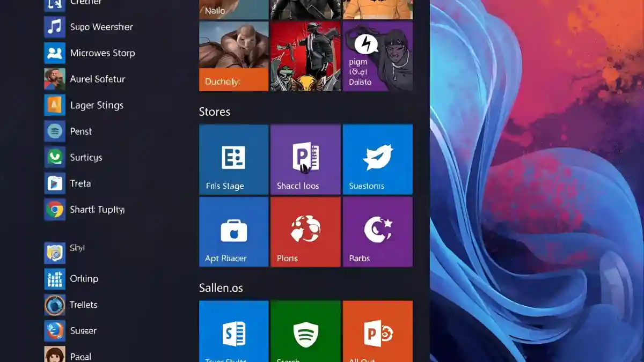644x362 pixels.
Task: Select the Orlinp calendar-style icon
Action: pos(80,278)
